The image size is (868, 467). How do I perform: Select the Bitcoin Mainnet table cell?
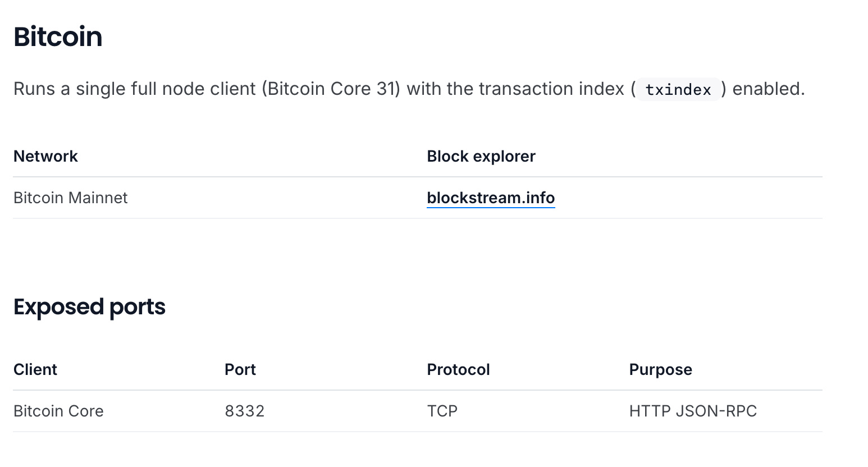point(70,198)
